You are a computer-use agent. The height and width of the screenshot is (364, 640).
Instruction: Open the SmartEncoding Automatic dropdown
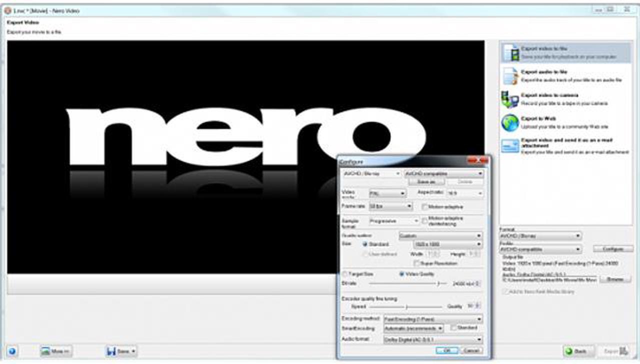click(x=413, y=328)
